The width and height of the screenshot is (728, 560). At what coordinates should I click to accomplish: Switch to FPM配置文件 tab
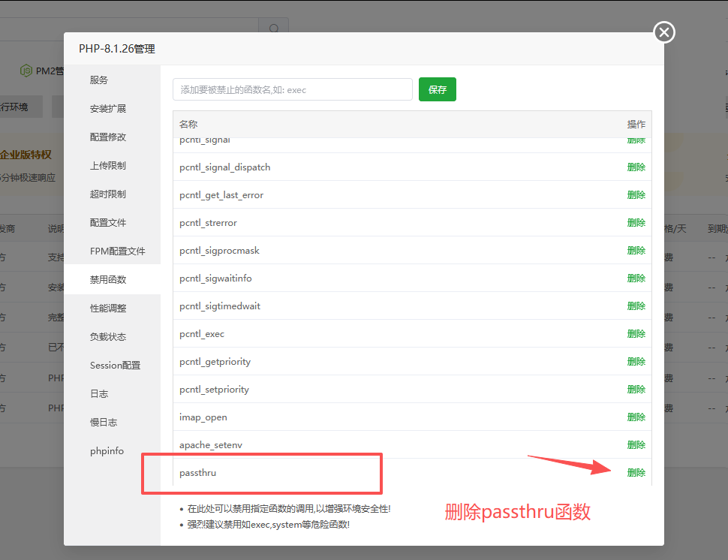pyautogui.click(x=118, y=251)
